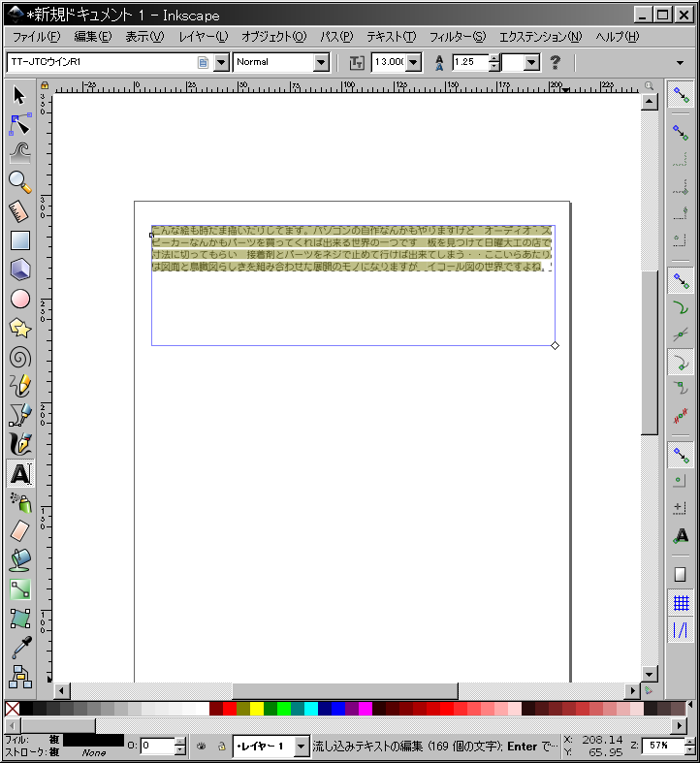Toggle the top Enable snapping button
The width and height of the screenshot is (700, 763).
tap(681, 95)
